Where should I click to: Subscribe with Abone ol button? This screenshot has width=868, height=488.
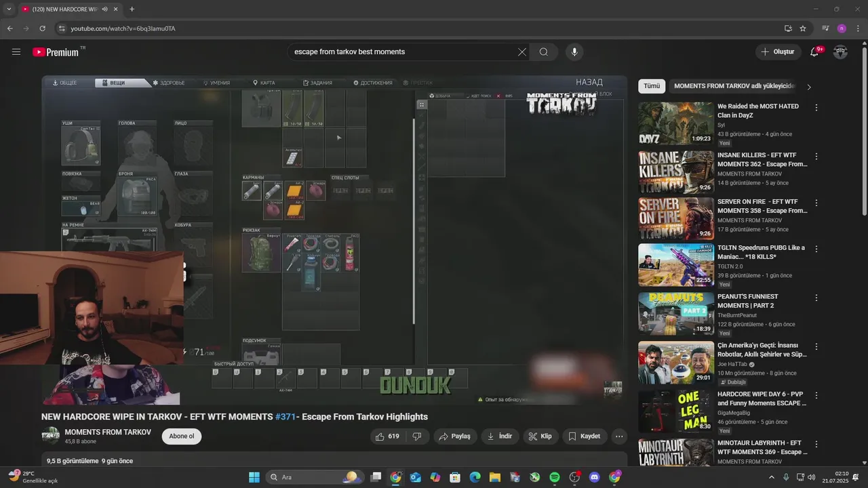tap(182, 436)
